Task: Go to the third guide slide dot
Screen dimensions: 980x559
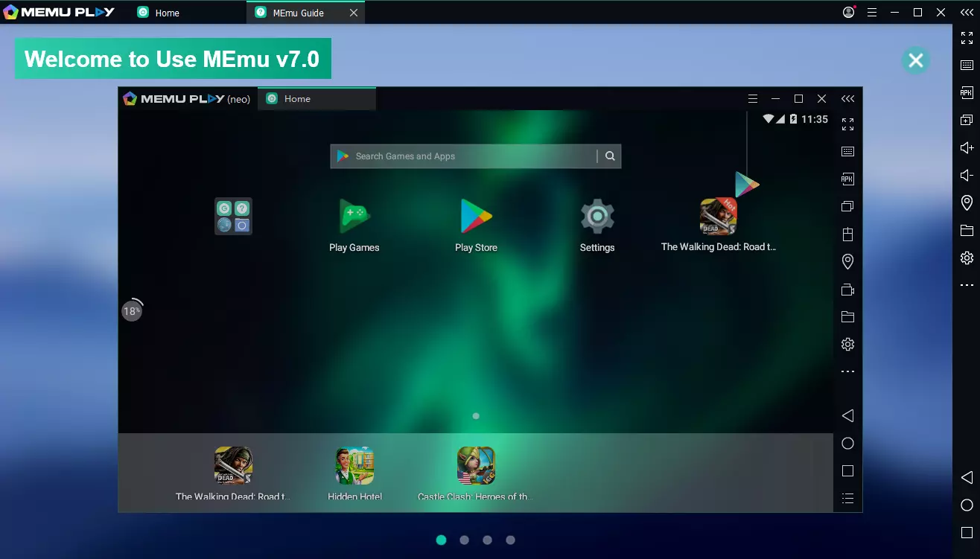Action: 487,540
